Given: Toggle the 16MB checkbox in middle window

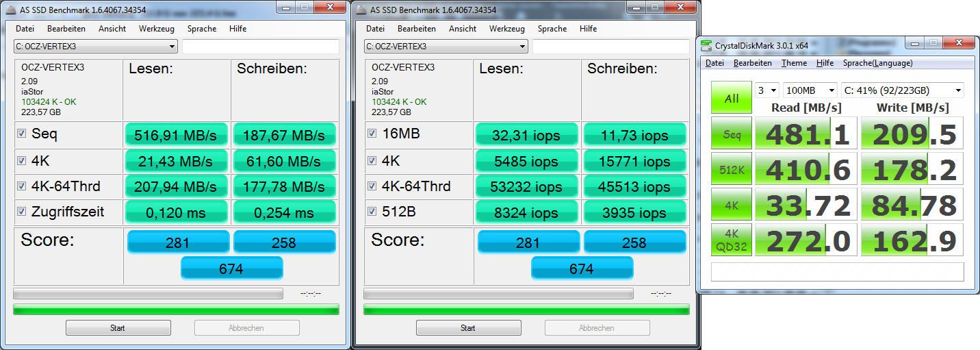Looking at the screenshot, I should pyautogui.click(x=372, y=134).
